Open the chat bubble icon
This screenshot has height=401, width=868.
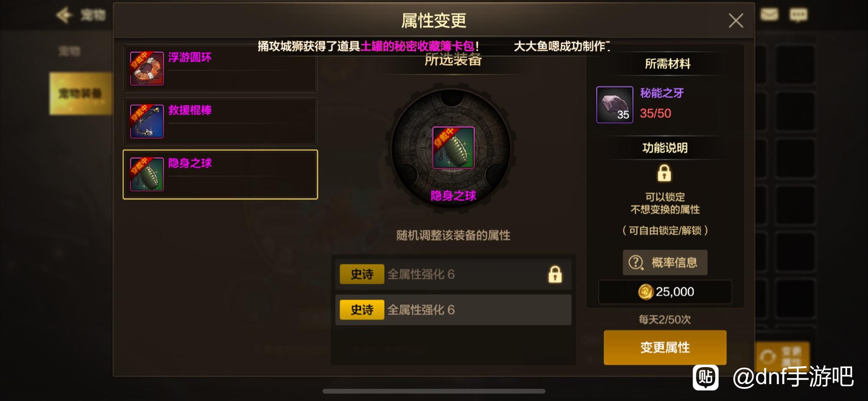pos(799,15)
